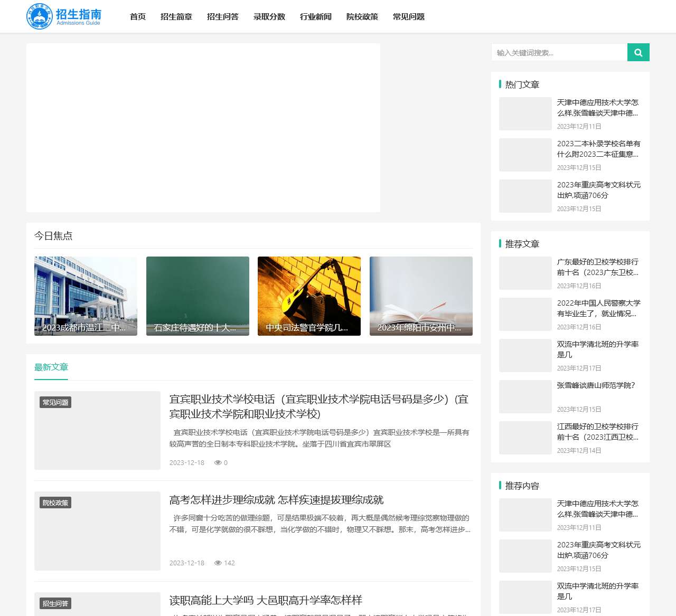The image size is (676, 616).
Task: Click the search input field
Action: click(x=560, y=52)
